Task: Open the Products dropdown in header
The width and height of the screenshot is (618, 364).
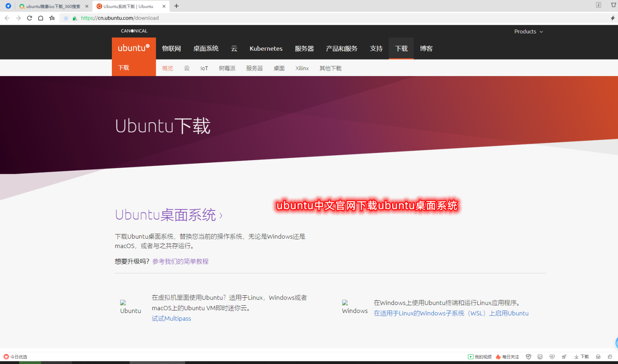Action: 528,31
